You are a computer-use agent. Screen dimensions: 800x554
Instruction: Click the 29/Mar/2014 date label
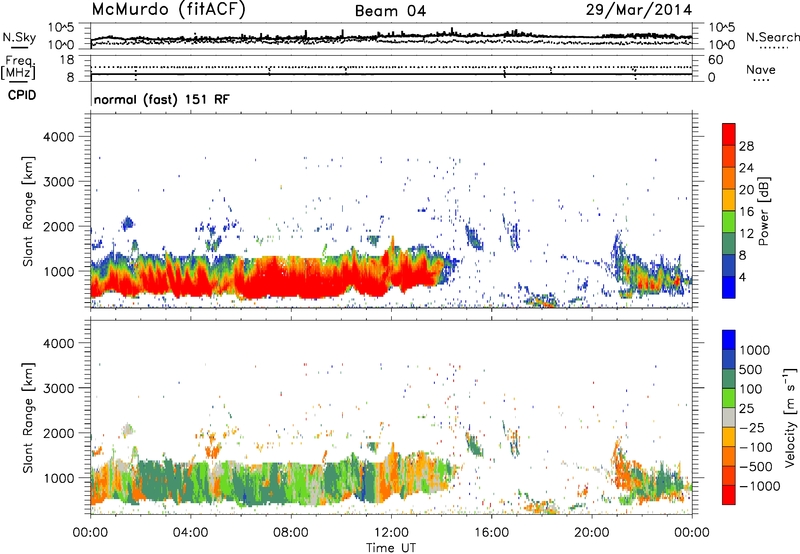639,10
